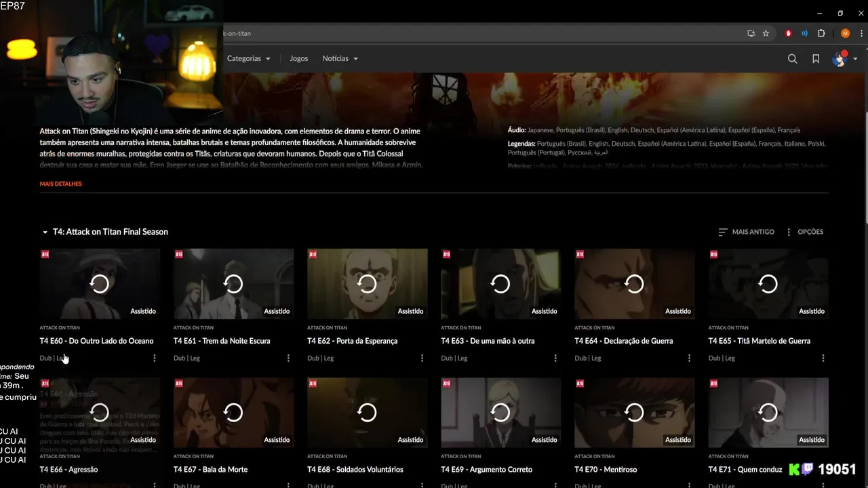This screenshot has width=868, height=488.
Task: Open title T4 E64 - Declaração de Guerra
Action: coord(624,341)
